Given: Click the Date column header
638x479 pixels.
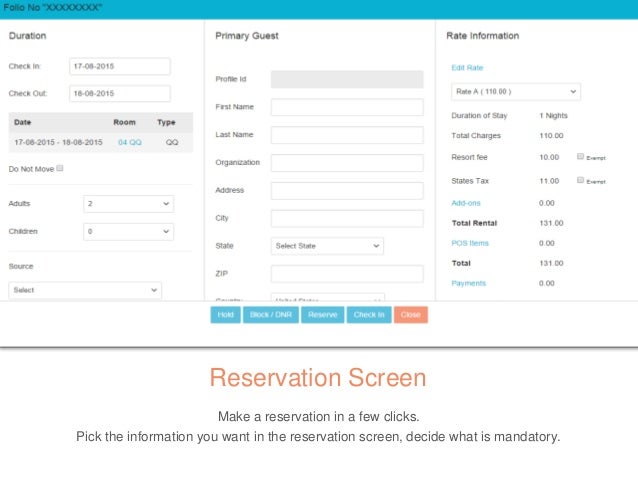Looking at the screenshot, I should click(x=22, y=122).
